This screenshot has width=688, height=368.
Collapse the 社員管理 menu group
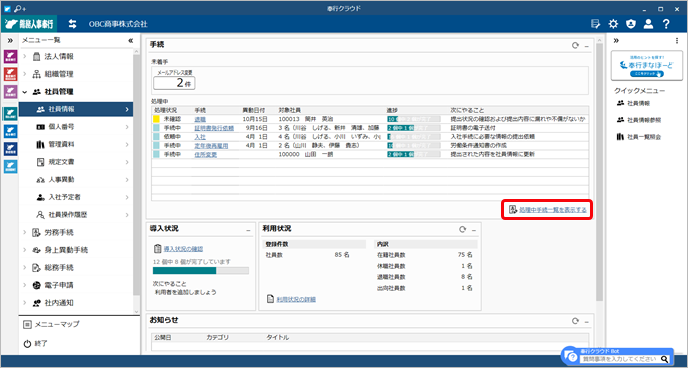25,92
